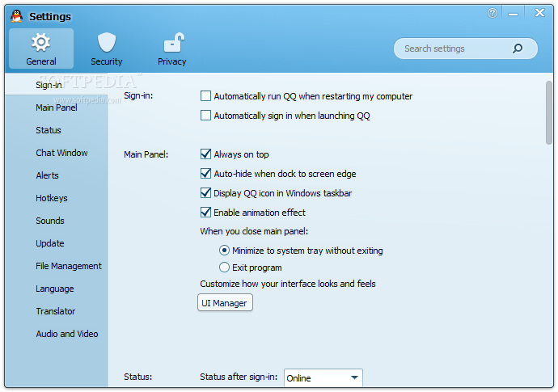Screen dimensions: 558x392
Task: Open Language settings section
Action: [55, 289]
